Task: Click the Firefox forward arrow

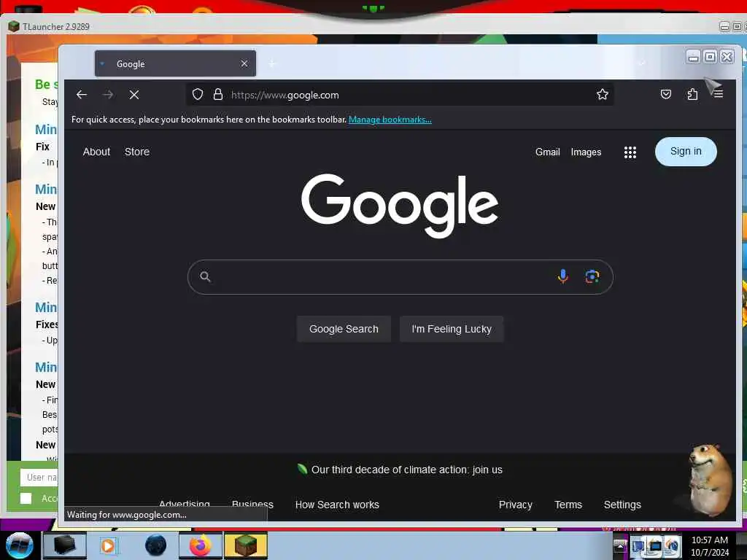Action: (x=108, y=95)
